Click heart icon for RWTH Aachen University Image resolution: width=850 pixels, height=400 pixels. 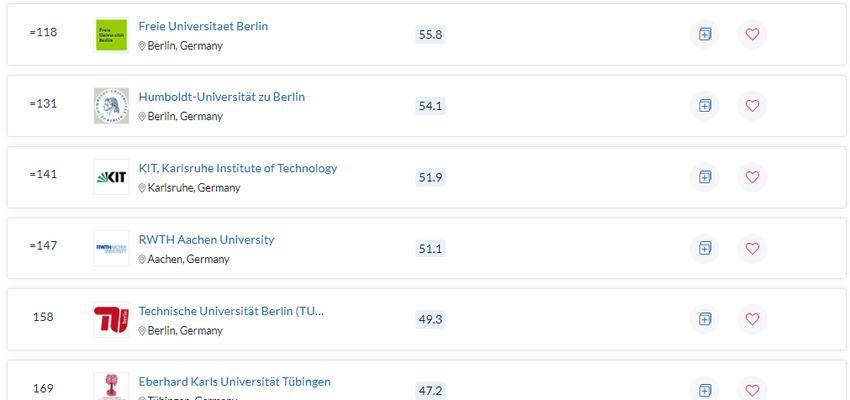click(x=752, y=248)
